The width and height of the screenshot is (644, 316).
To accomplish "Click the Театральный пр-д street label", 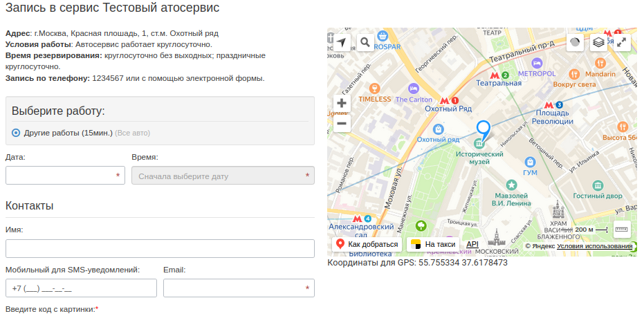I will tap(522, 52).
